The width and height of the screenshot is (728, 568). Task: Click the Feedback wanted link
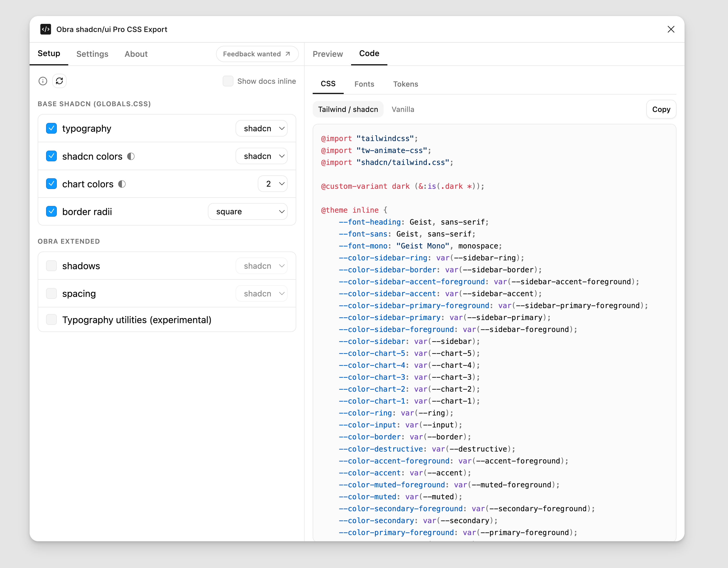(x=257, y=54)
